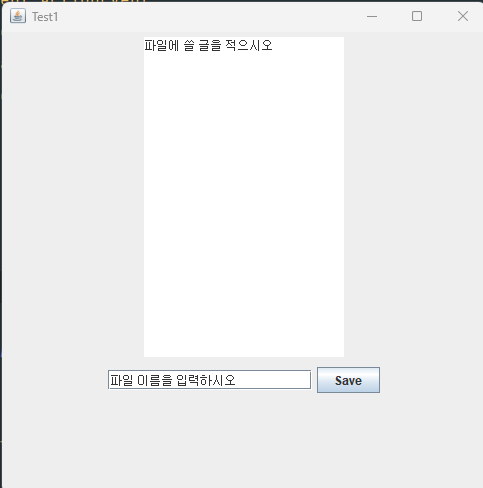Click the text "파일에 쓸 글을 적으시오"
The width and height of the screenshot is (483, 488).
click(208, 45)
